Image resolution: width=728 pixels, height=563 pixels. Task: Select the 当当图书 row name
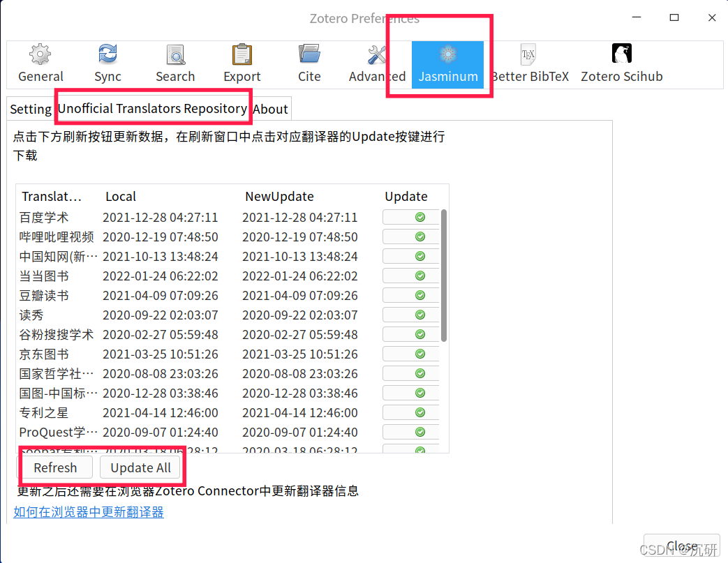pyautogui.click(x=44, y=276)
